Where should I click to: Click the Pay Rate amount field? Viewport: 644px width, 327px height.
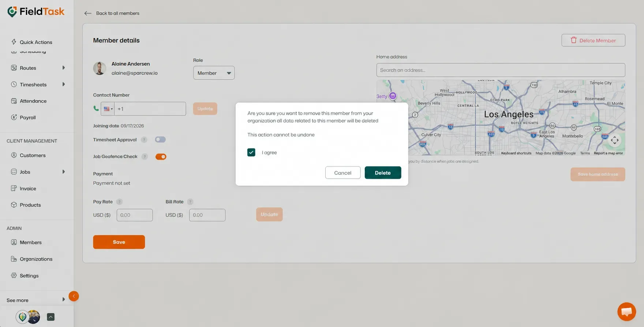pyautogui.click(x=135, y=215)
